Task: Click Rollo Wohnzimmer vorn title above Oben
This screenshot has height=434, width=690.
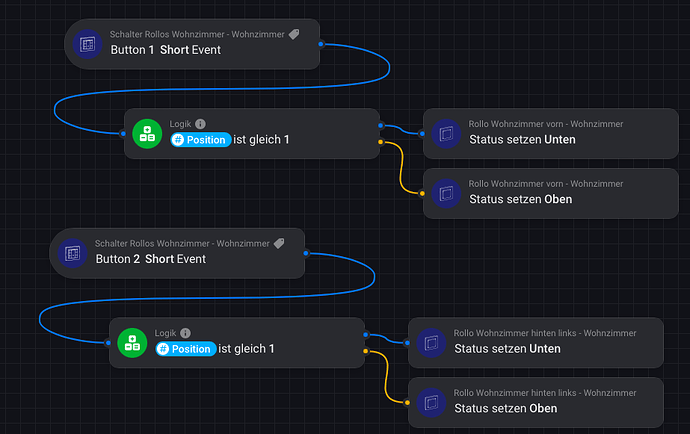Action: [x=546, y=184]
